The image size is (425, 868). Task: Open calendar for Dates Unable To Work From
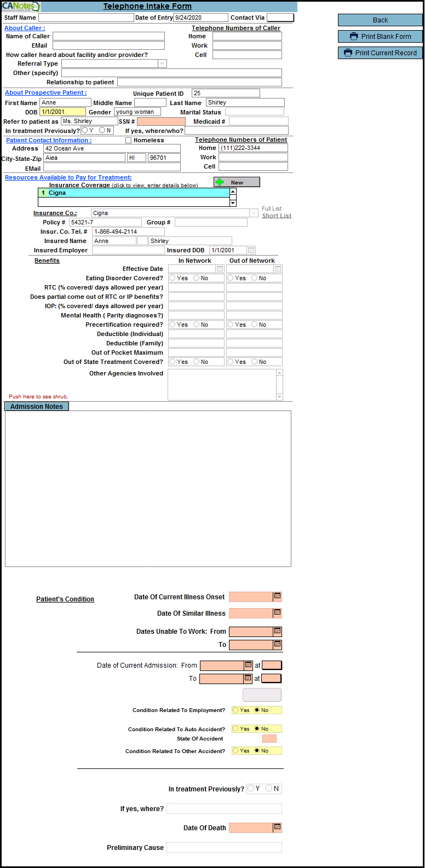[277, 631]
